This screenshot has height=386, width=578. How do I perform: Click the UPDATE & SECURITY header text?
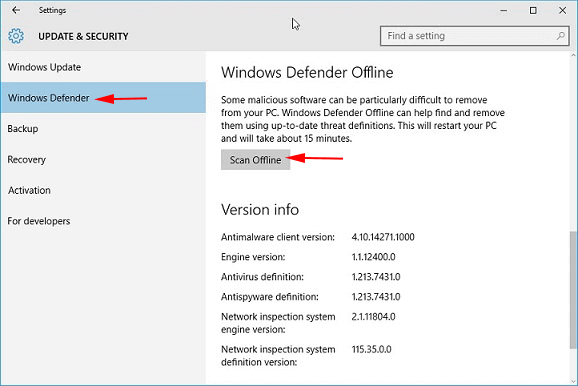83,36
